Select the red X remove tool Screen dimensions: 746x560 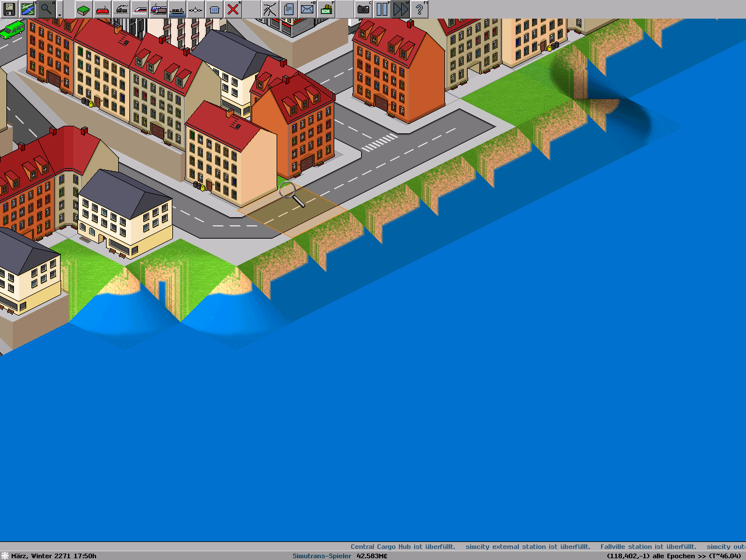[x=233, y=9]
